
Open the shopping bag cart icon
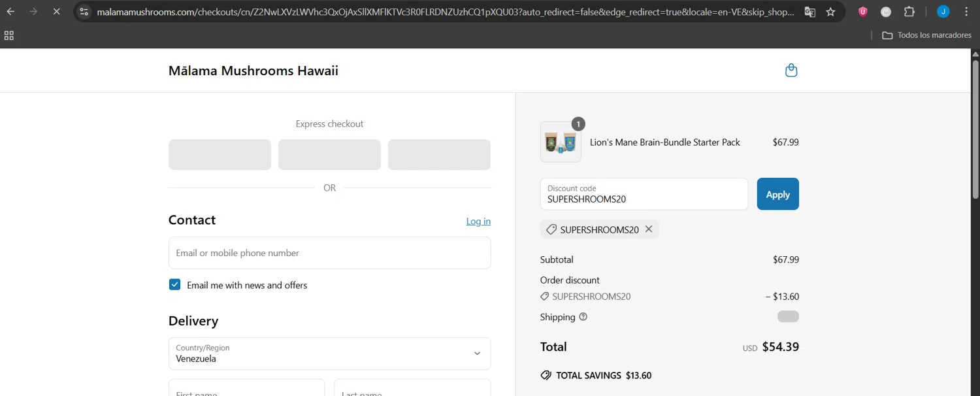pyautogui.click(x=791, y=71)
